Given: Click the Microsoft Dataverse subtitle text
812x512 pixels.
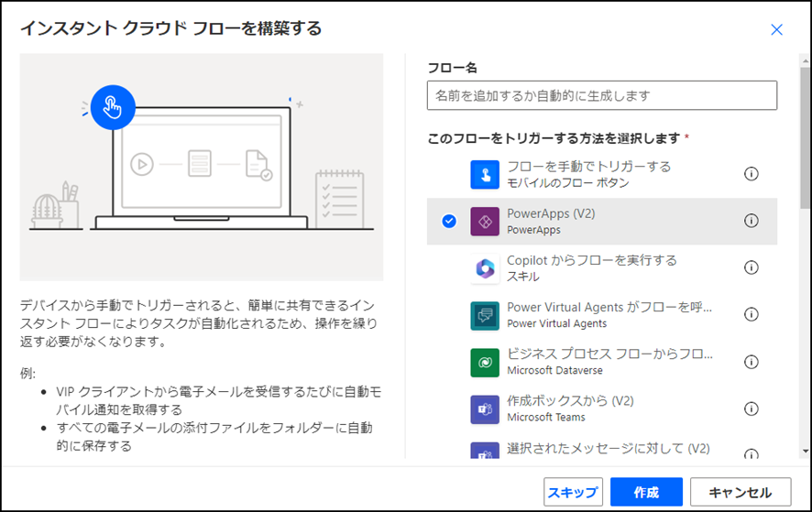Looking at the screenshot, I should tap(554, 370).
